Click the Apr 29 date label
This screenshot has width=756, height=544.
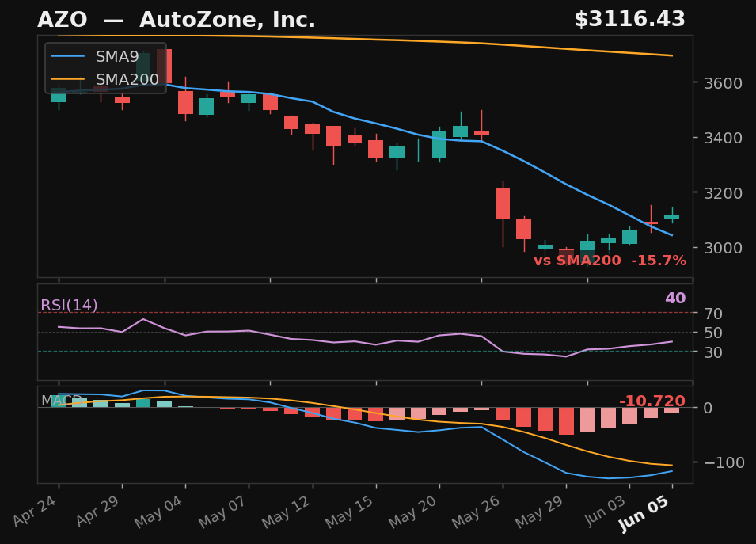97,511
